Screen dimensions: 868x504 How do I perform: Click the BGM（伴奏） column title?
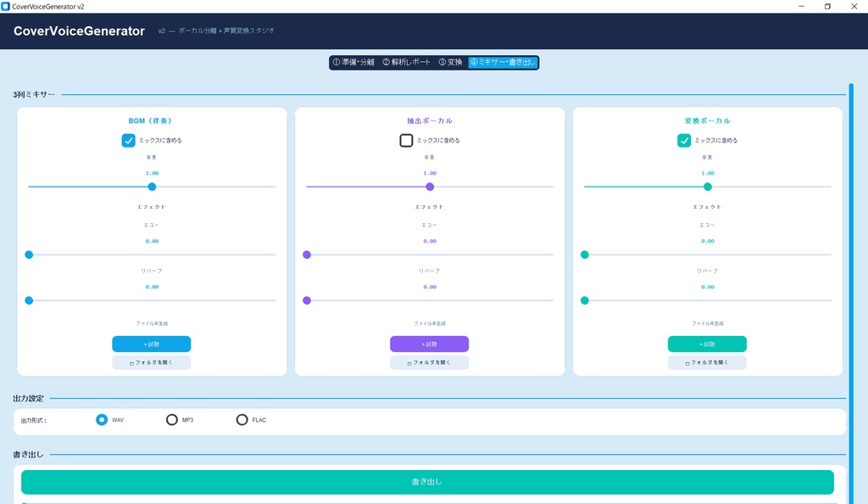click(x=150, y=120)
